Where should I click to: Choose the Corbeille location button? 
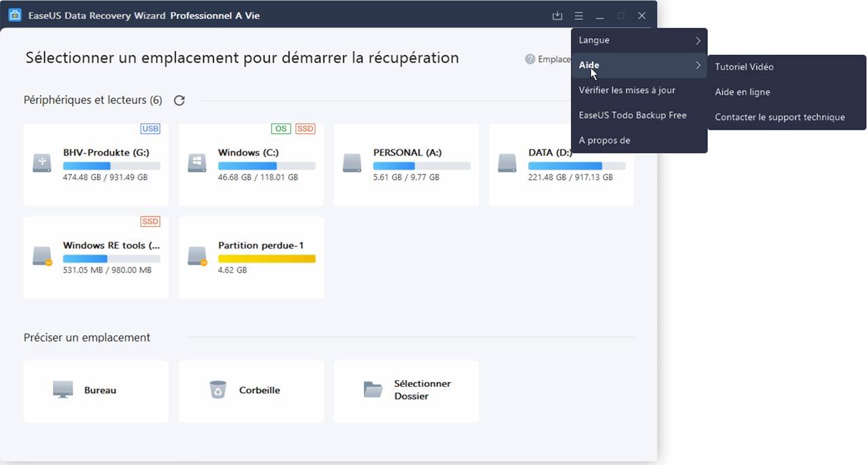pos(251,391)
